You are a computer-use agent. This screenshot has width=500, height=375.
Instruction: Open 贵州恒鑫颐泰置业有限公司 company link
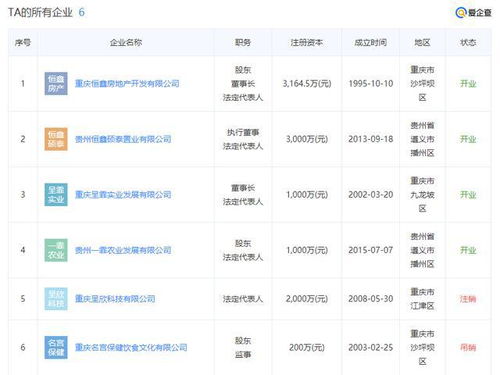[x=123, y=139]
